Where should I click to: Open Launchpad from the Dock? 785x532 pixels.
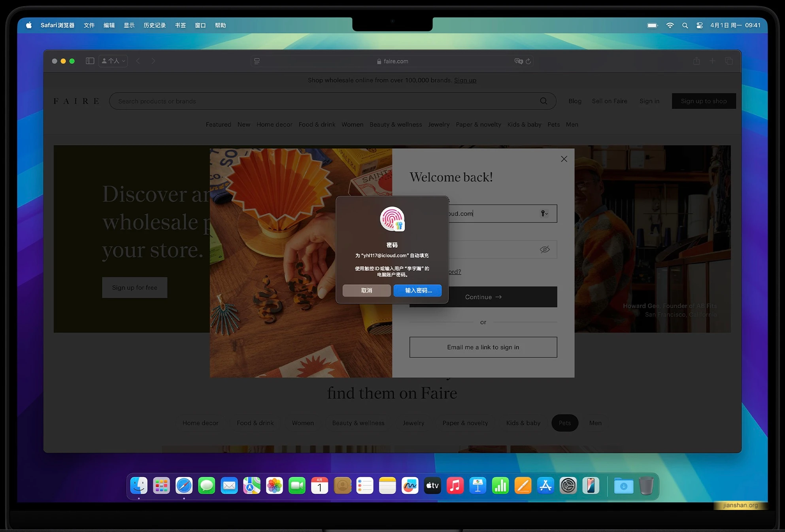161,486
